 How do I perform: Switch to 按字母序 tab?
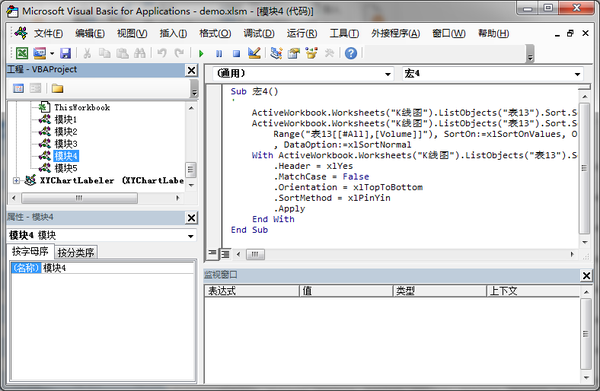tap(30, 251)
